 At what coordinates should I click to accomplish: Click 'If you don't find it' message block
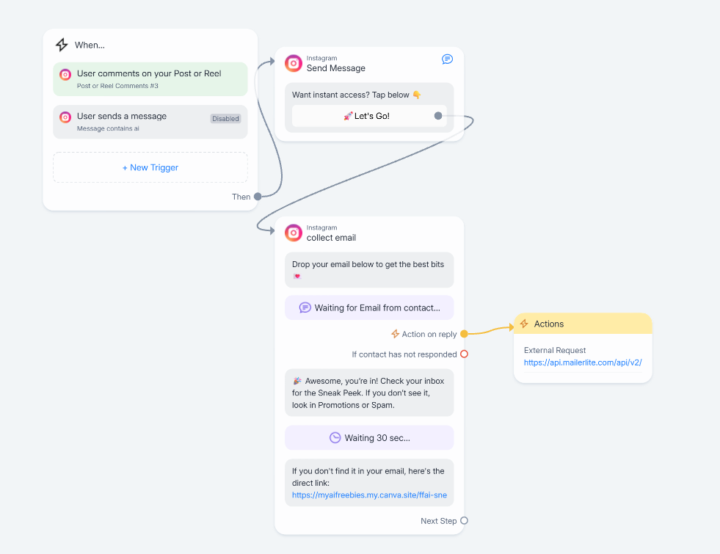(x=369, y=483)
